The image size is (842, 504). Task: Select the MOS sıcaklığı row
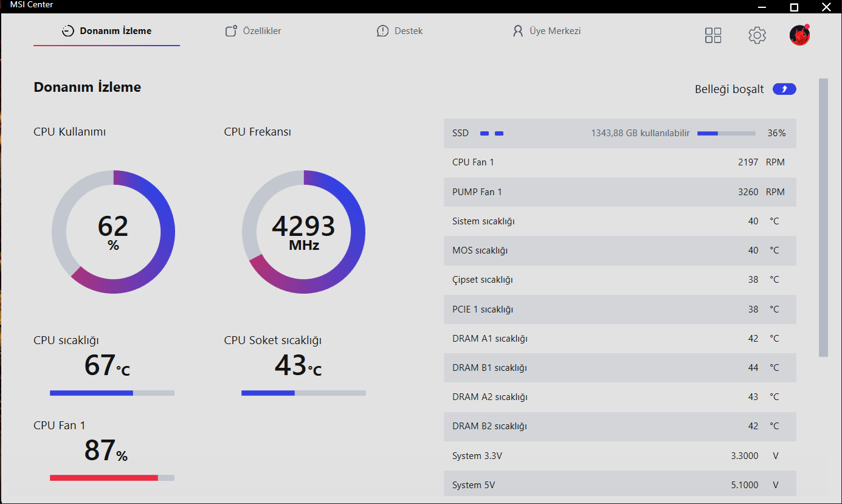pyautogui.click(x=620, y=250)
